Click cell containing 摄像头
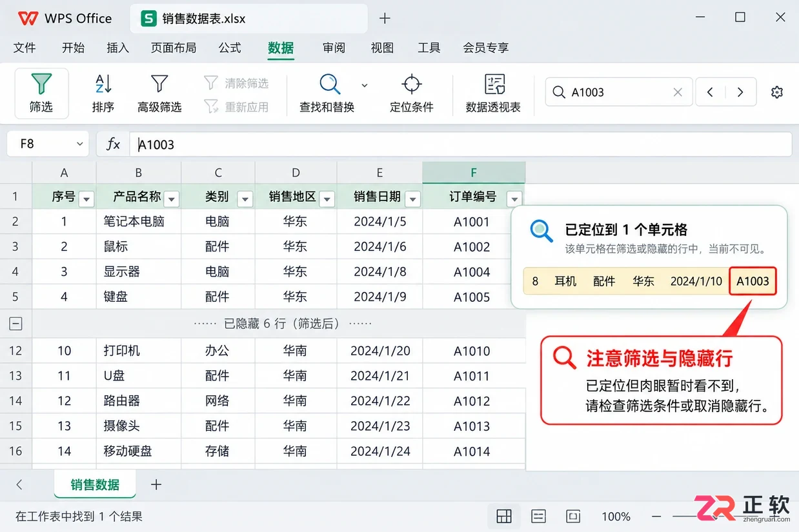Screen dimensions: 799x532 [x=139, y=426]
